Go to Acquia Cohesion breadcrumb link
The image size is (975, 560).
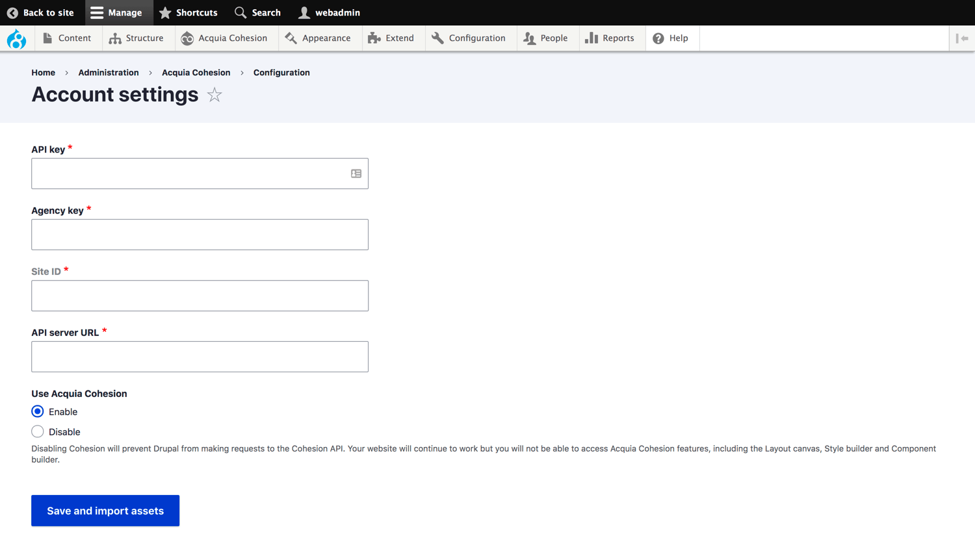click(x=196, y=73)
